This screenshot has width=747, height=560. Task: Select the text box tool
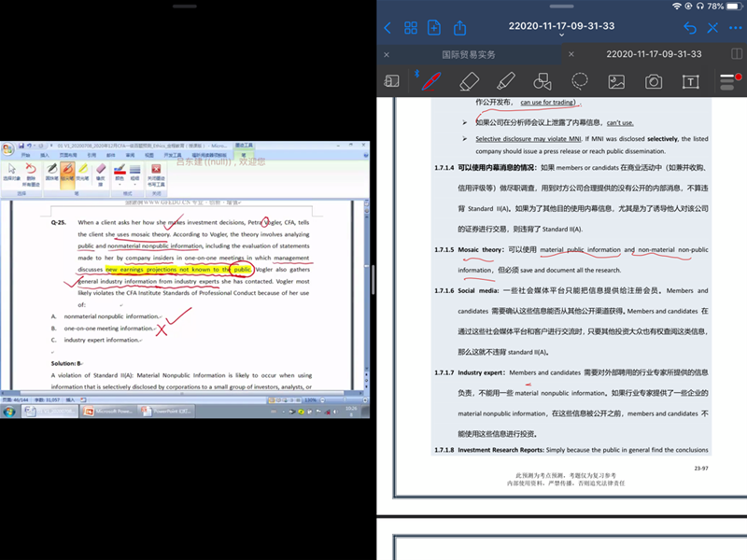pos(690,81)
